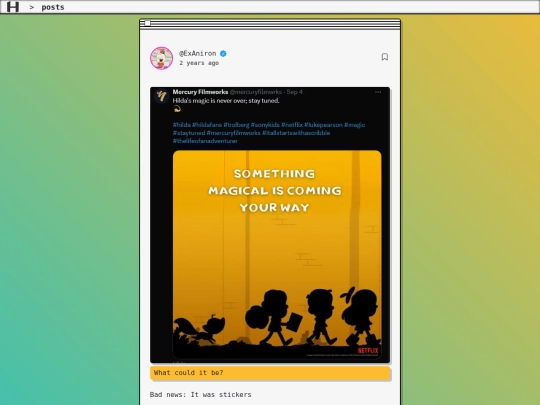Open the posts breadcrumb link
This screenshot has width=540, height=405.
point(53,7)
